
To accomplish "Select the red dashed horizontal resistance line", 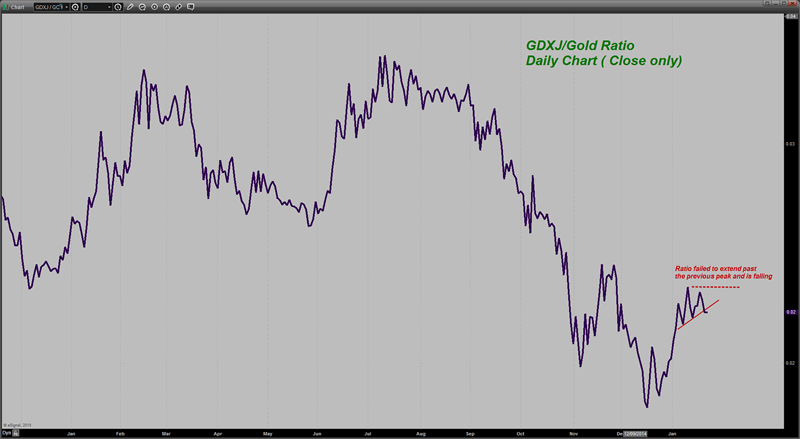I will tap(715, 287).
